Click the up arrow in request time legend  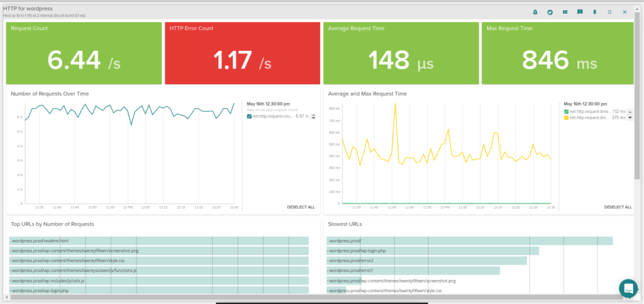(x=630, y=112)
